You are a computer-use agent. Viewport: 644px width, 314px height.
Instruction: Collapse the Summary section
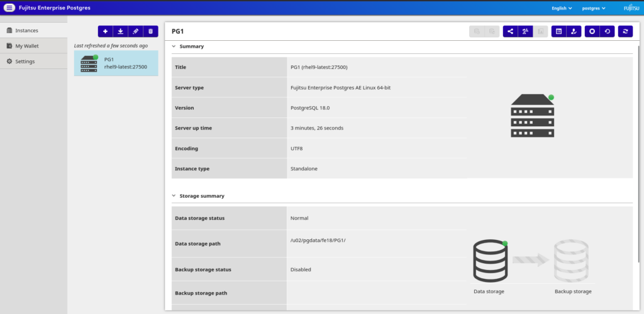[174, 46]
